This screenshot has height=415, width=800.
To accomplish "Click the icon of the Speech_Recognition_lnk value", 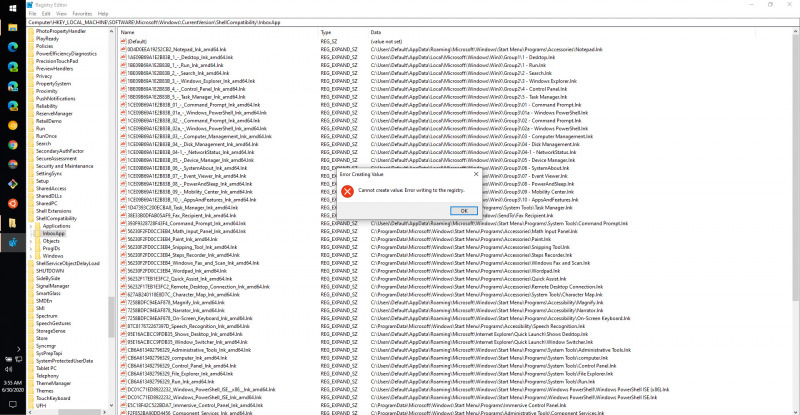I will 123,326.
